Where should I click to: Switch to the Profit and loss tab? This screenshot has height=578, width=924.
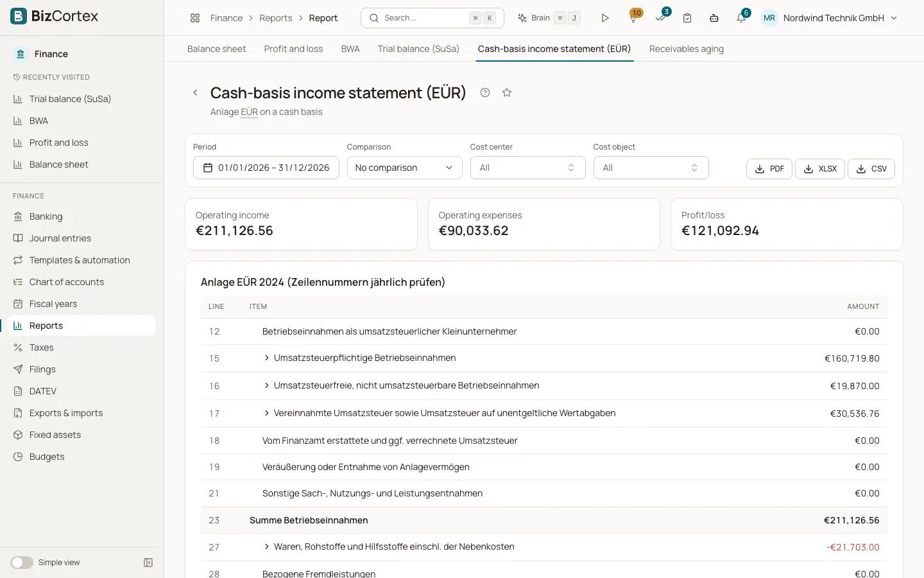[293, 49]
